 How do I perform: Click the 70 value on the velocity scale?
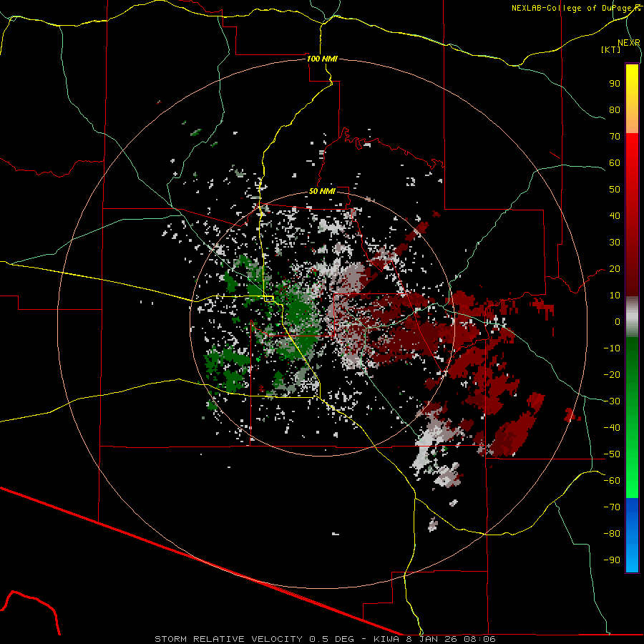coord(615,137)
